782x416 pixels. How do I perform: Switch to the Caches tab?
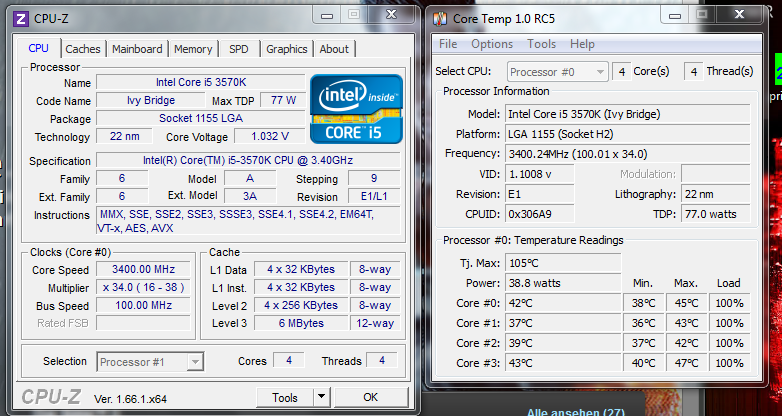83,49
